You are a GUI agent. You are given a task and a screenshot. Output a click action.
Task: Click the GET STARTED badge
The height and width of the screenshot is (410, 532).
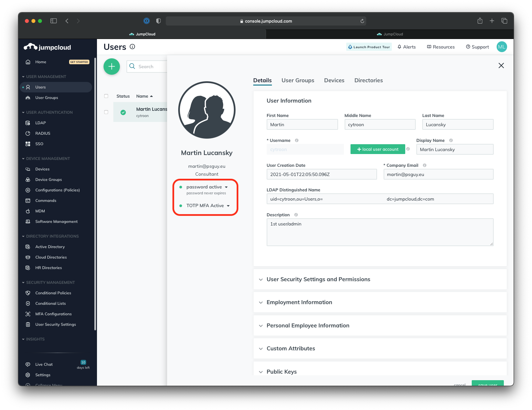coord(79,62)
